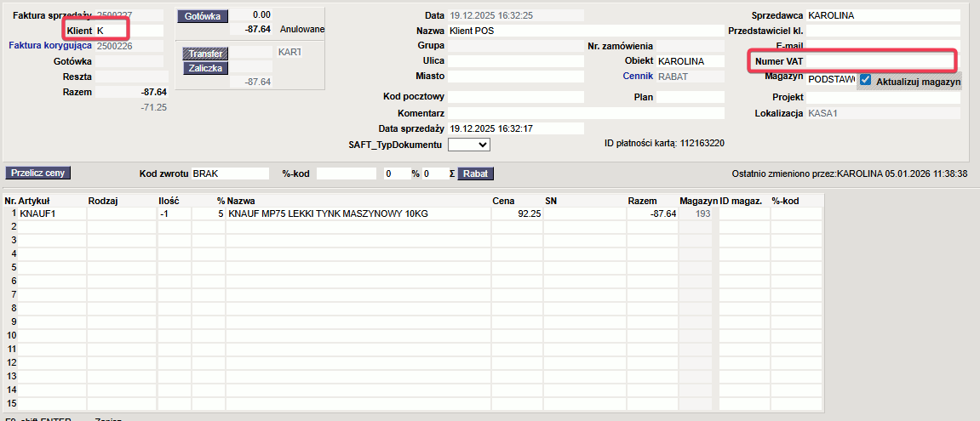
Task: Click the Ilość cell in row 1
Action: [174, 213]
